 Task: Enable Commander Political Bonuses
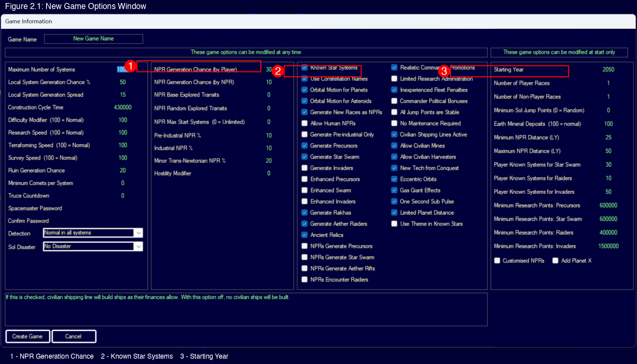[x=394, y=101]
